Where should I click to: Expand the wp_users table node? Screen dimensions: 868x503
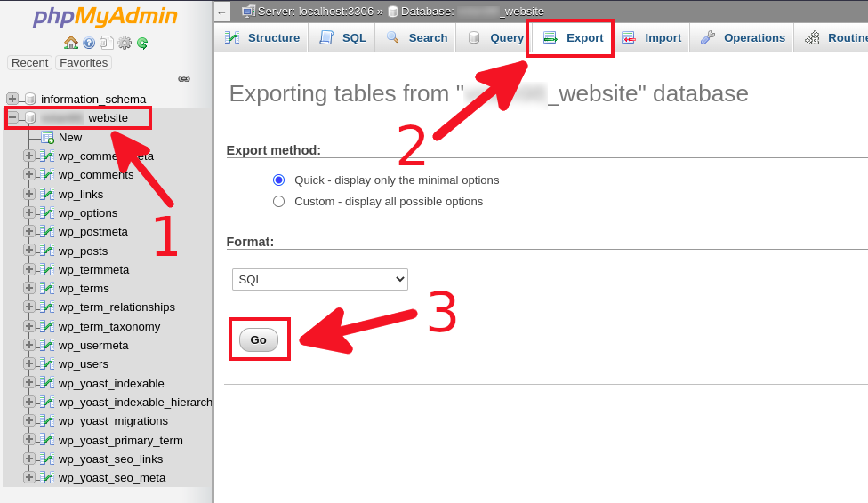29,363
